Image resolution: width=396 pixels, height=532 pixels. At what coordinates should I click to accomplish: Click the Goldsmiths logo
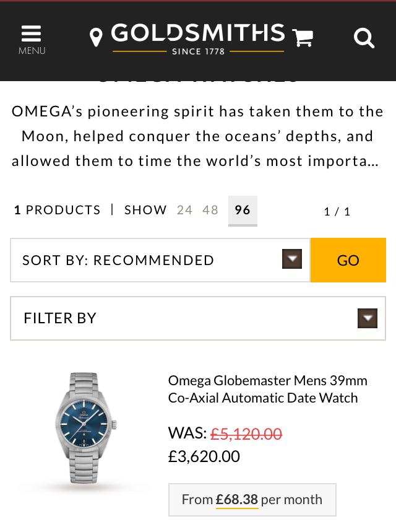point(198,38)
